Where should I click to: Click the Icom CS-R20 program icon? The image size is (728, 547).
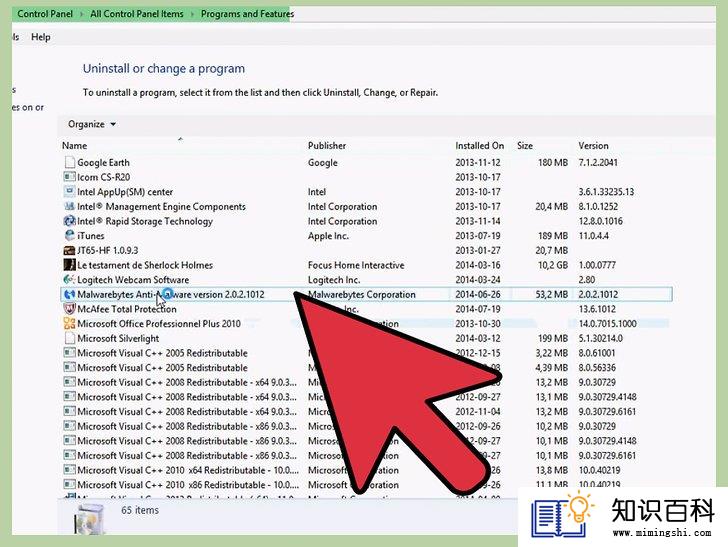[70, 176]
